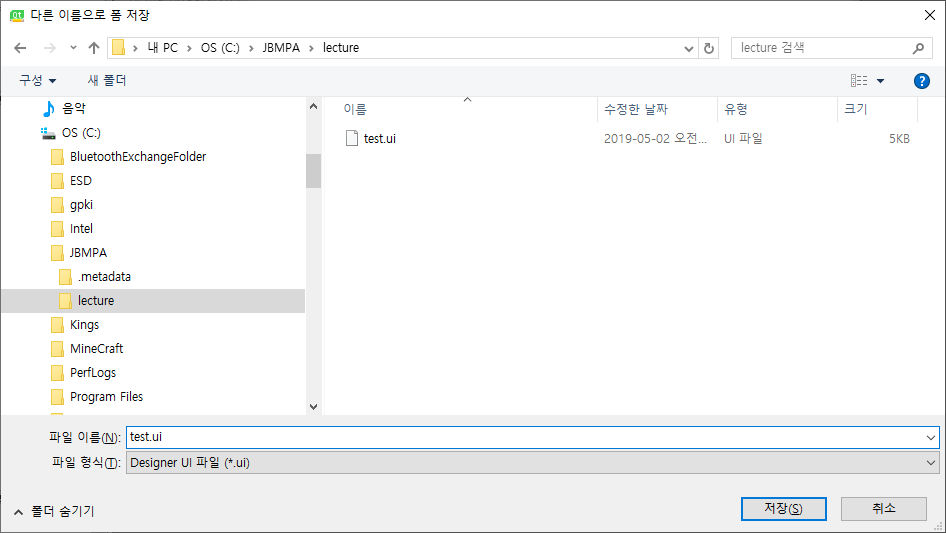The height and width of the screenshot is (533, 946).
Task: Refresh the lecture folder view
Action: point(709,48)
